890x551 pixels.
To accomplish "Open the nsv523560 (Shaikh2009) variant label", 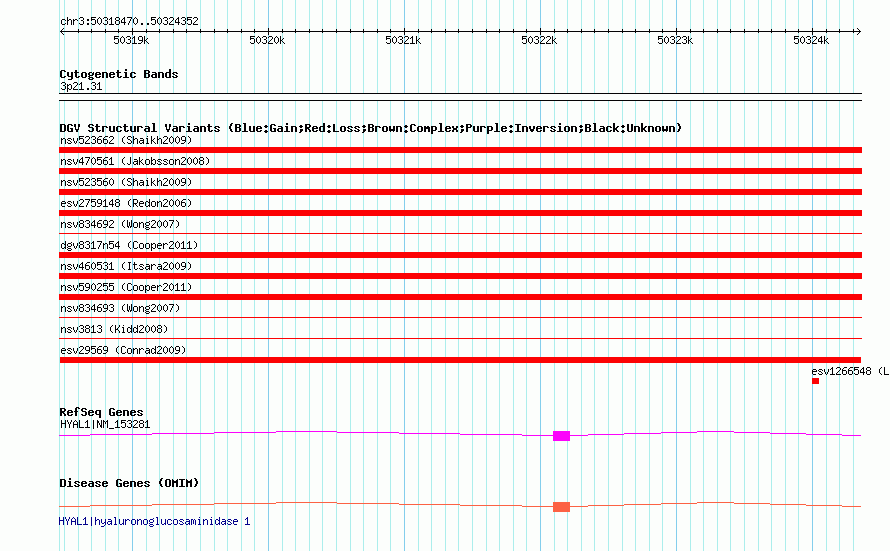I will point(126,182).
